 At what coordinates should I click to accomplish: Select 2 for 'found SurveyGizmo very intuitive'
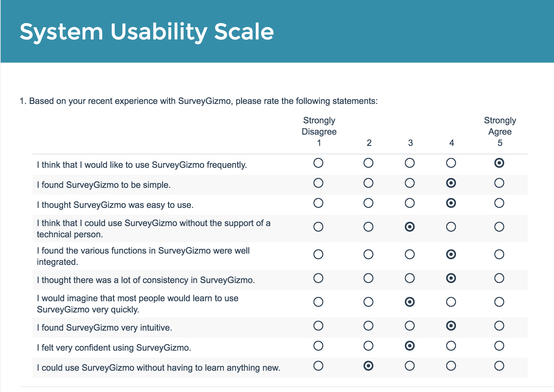(x=368, y=326)
